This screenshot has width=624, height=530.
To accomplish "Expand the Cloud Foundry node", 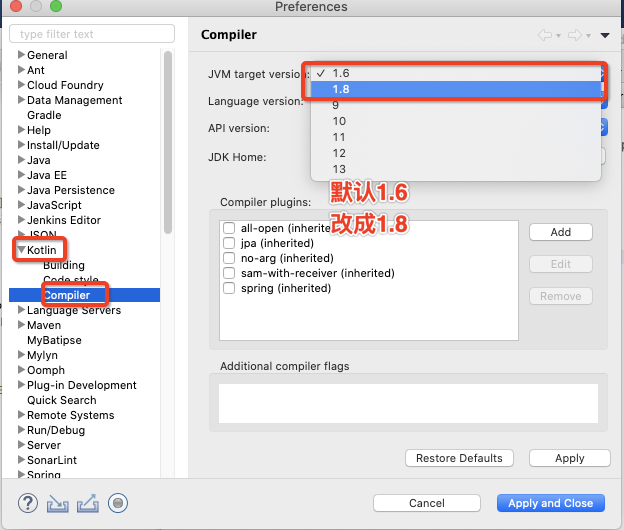I will (x=21, y=84).
